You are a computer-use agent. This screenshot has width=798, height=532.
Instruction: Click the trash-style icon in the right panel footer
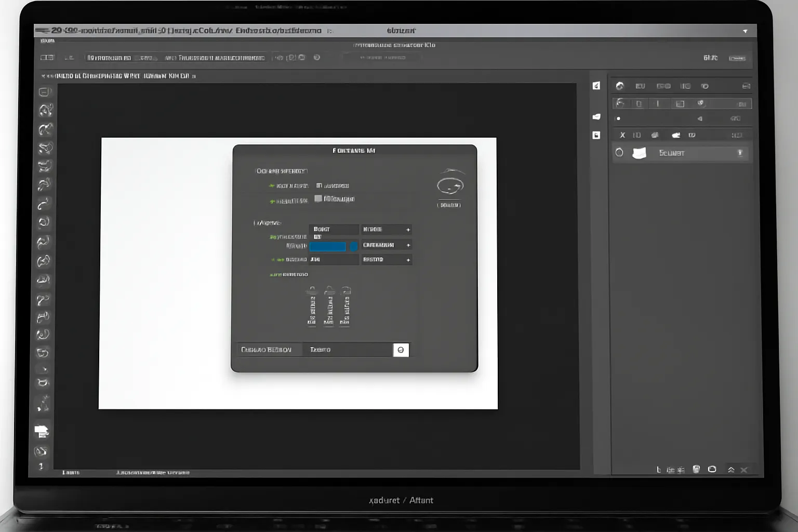coord(696,469)
